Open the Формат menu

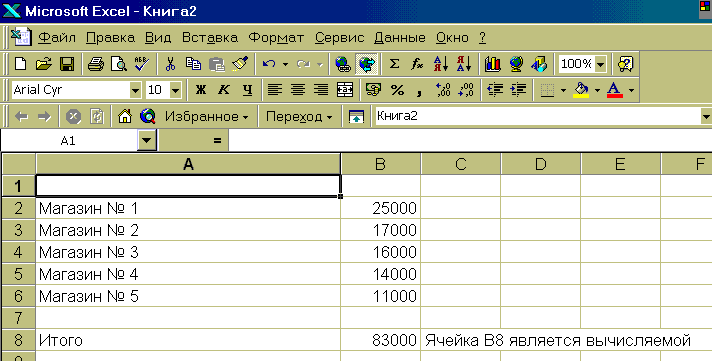tap(276, 37)
